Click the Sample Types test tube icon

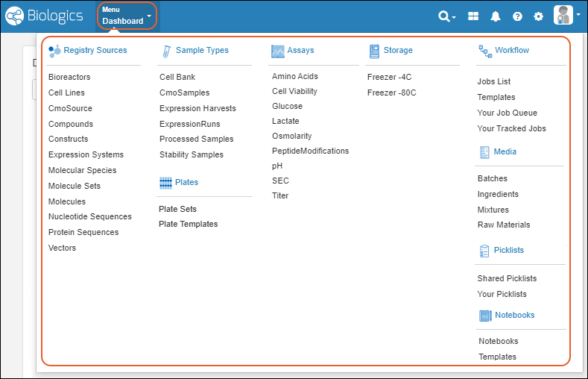pyautogui.click(x=166, y=51)
